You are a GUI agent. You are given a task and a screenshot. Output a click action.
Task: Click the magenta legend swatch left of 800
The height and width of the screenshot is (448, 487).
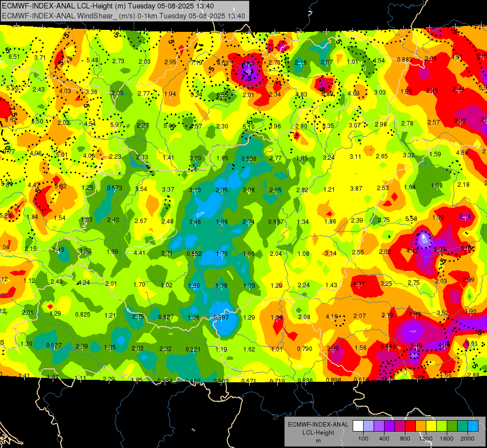(400, 426)
